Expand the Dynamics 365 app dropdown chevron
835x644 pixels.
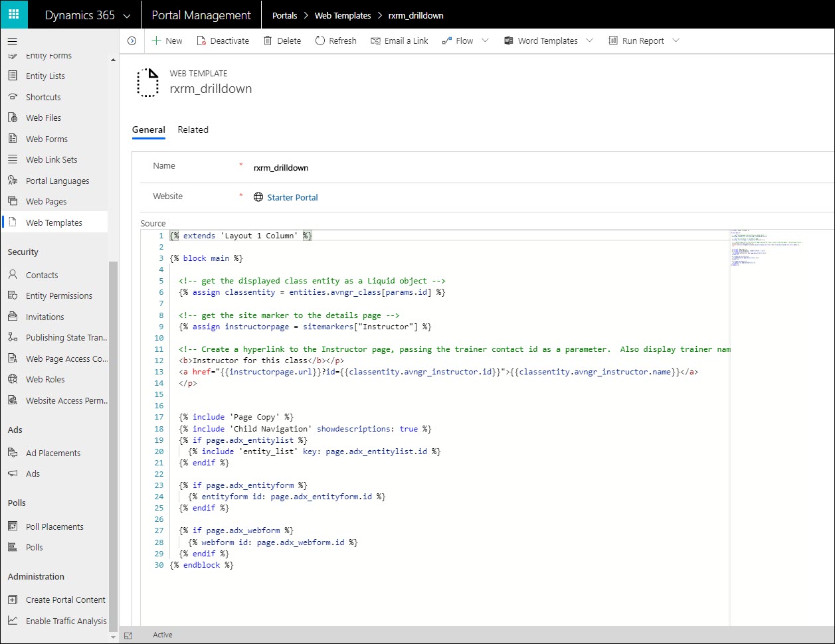tap(127, 15)
